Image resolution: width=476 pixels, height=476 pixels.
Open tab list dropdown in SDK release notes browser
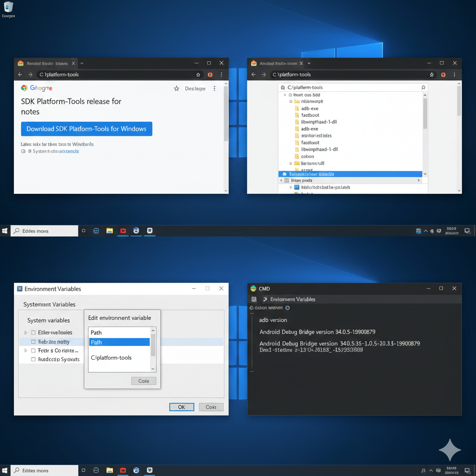click(x=82, y=63)
